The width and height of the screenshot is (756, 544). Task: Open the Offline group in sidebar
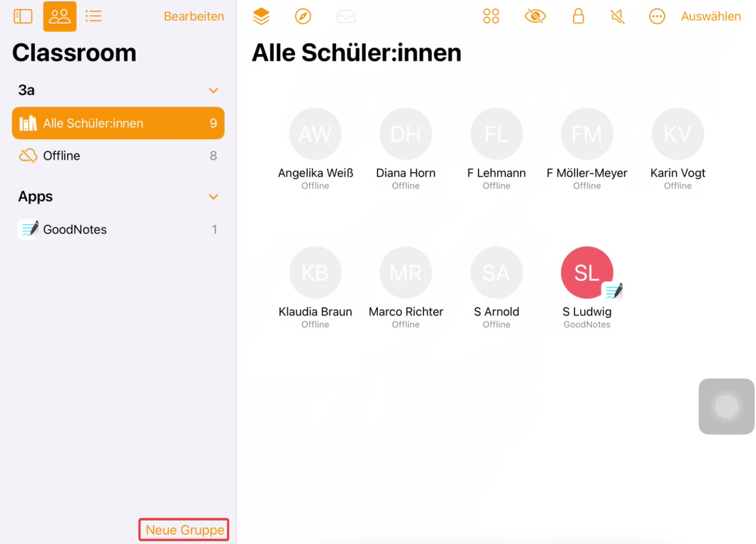pos(118,156)
